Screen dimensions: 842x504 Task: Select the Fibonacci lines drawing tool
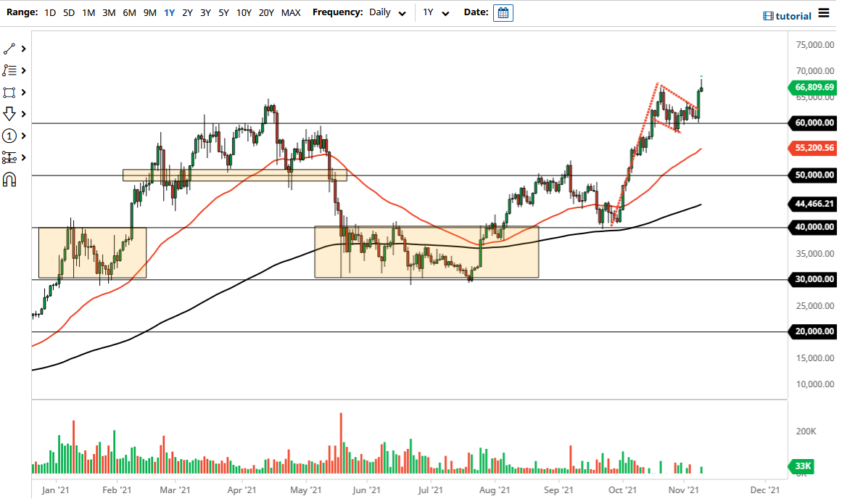pos(9,70)
